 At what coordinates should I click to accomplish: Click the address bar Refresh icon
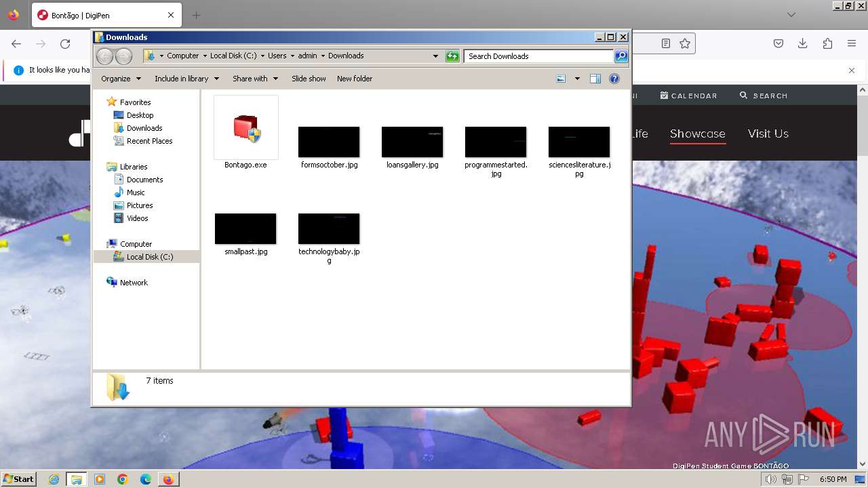[x=452, y=56]
